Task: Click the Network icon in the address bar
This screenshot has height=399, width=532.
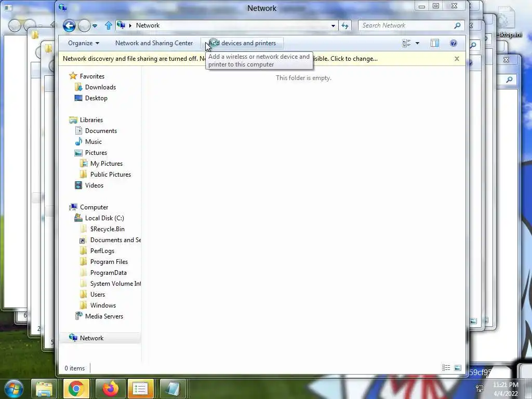Action: [x=121, y=25]
